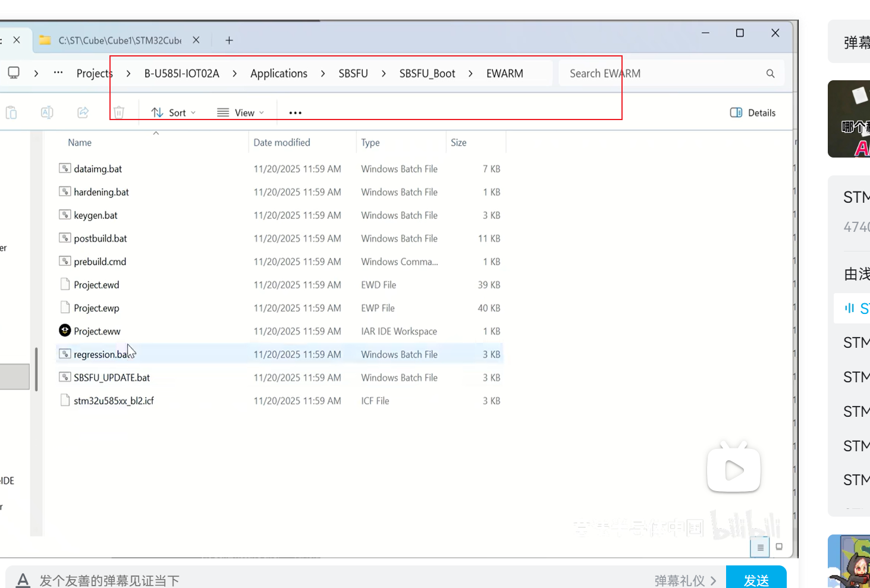Navigate to Projects breadcrumb
This screenshot has height=588, width=870.
(95, 74)
